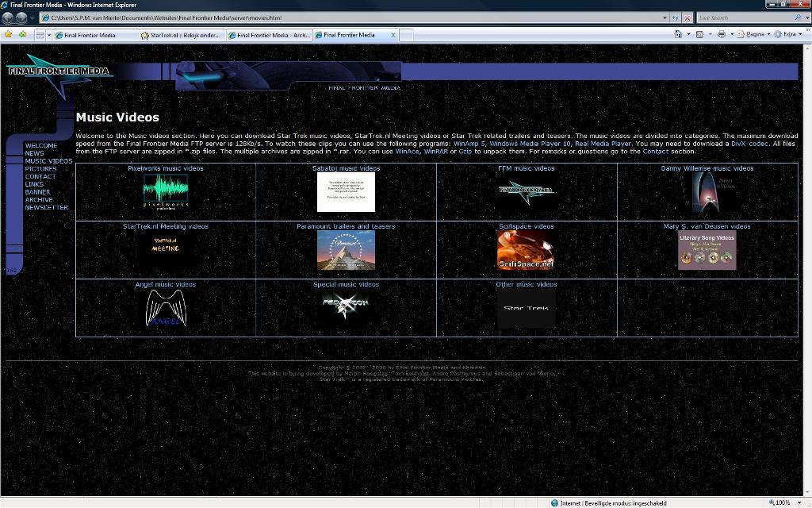Open the Favorites Center star icon
The width and height of the screenshot is (812, 508).
8,35
